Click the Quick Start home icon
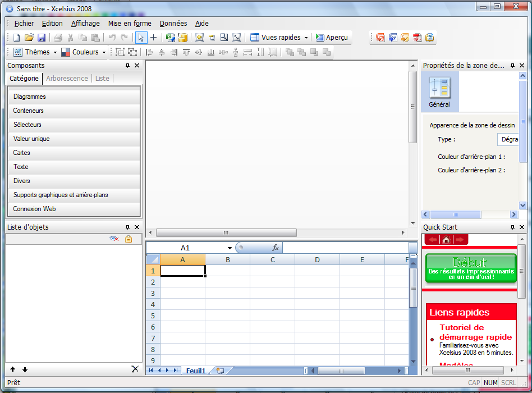Viewport: 532px width, 393px height. (446, 240)
